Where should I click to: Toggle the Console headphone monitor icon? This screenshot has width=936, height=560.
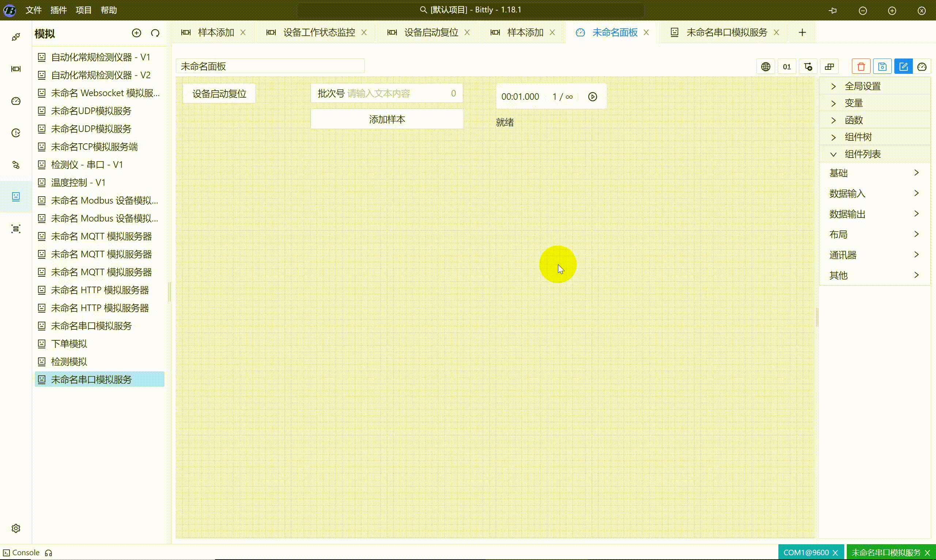click(x=48, y=552)
